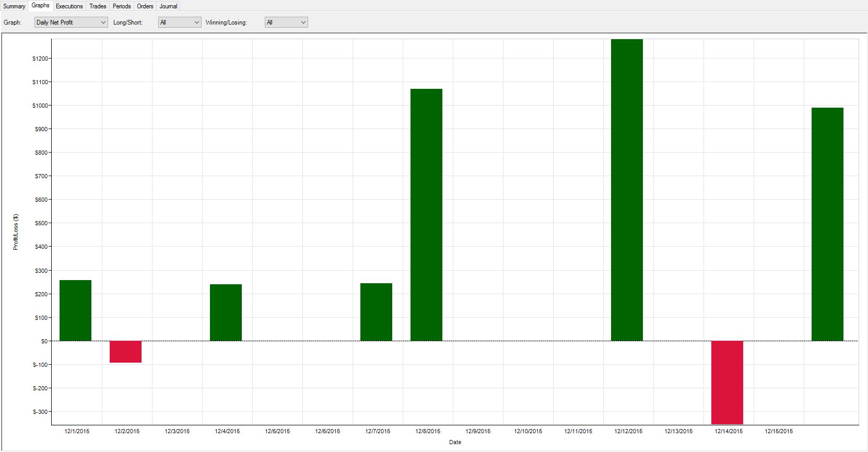This screenshot has height=452, width=868.
Task: Open the Daily Net Profit graph dropdown
Action: click(71, 22)
